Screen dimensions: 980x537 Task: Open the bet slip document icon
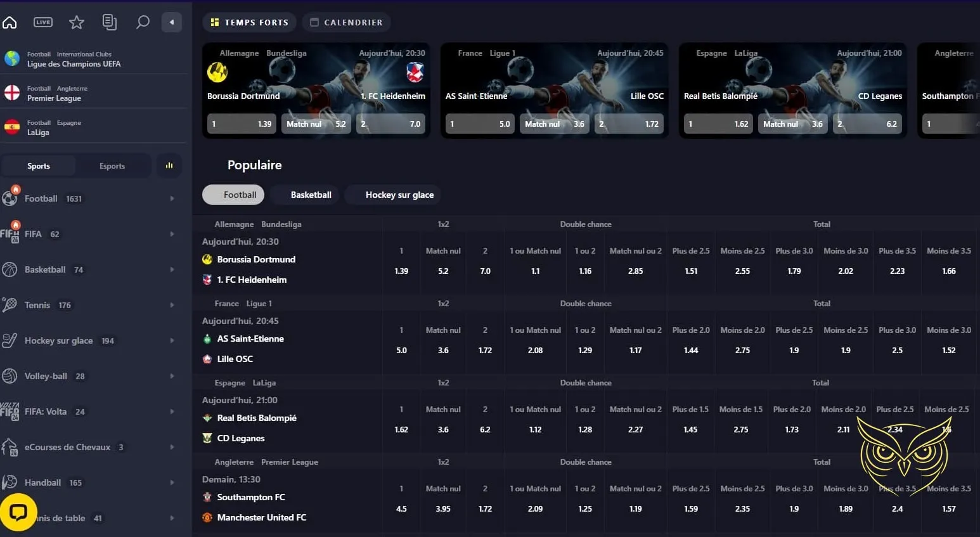[110, 22]
